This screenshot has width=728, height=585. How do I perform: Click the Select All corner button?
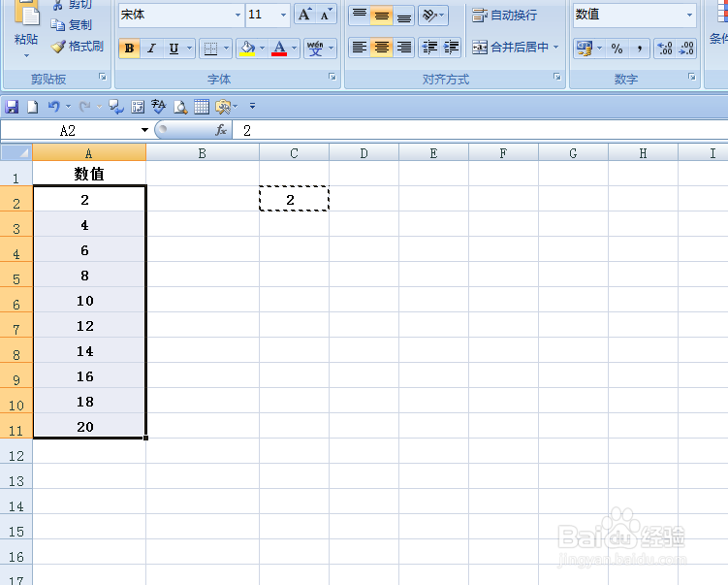[x=16, y=153]
